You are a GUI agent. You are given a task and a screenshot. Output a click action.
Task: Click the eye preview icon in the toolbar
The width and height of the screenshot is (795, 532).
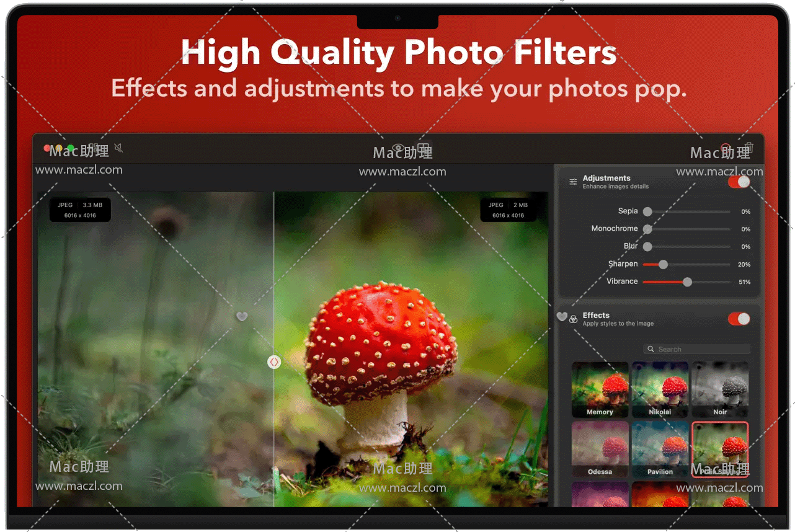(399, 148)
